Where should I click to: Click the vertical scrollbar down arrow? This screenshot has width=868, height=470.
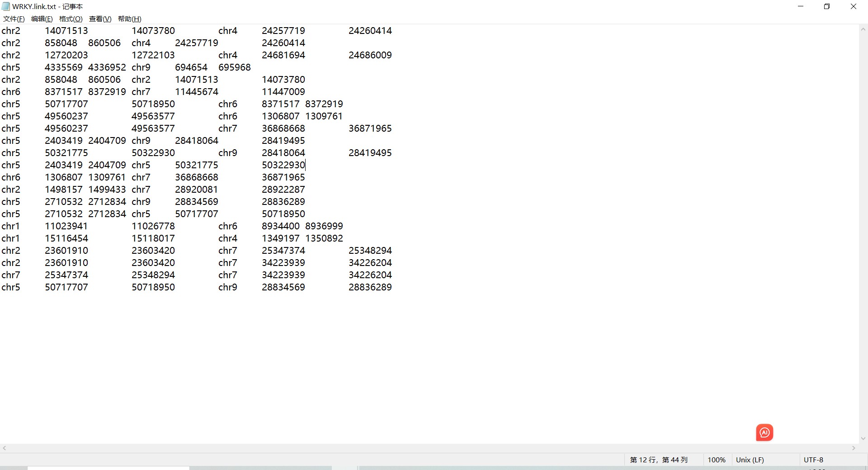(x=863, y=438)
